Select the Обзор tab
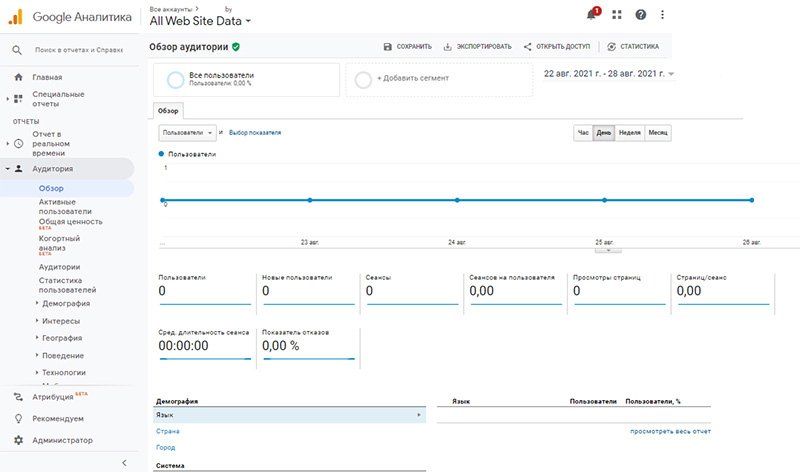800x472 pixels. click(168, 111)
